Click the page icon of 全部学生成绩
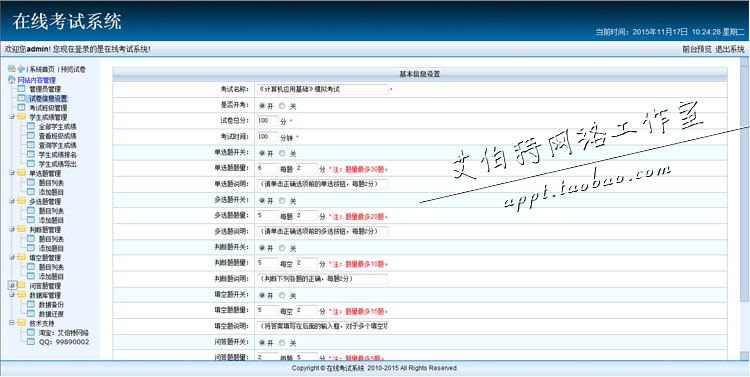Image resolution: width=750 pixels, height=377 pixels. (31, 126)
